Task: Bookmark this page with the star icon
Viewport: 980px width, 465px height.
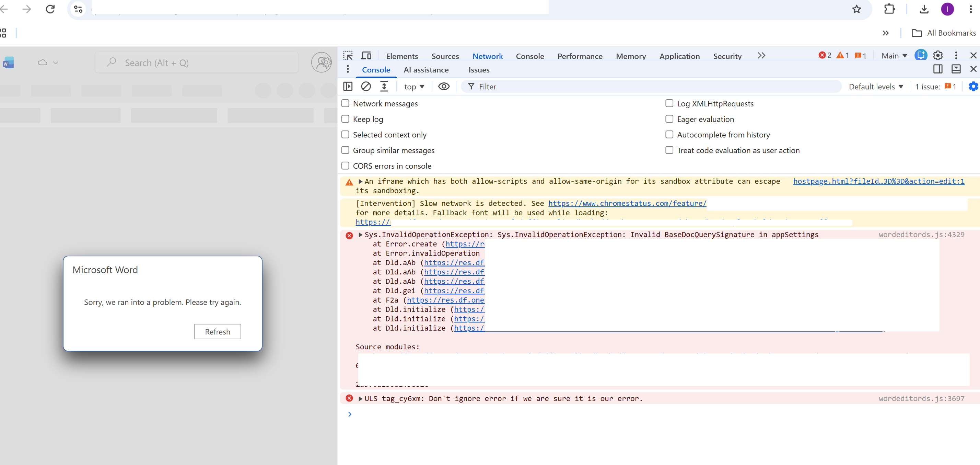Action: (856, 9)
